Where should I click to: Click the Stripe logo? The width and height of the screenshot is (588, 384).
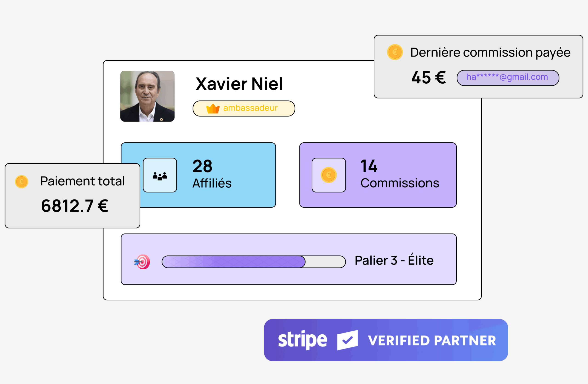point(302,340)
